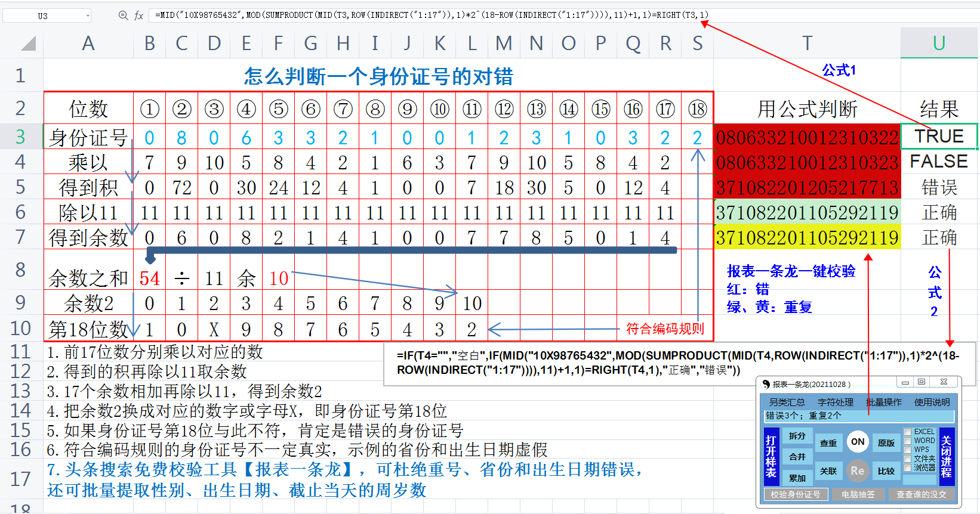Viewport: 980px width, 514px height.
Task: Open the 另类汇总 menu
Action: coord(787,402)
